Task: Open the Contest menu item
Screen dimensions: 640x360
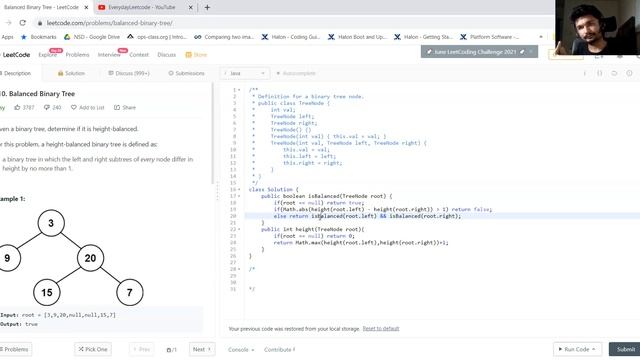Action: (139, 55)
